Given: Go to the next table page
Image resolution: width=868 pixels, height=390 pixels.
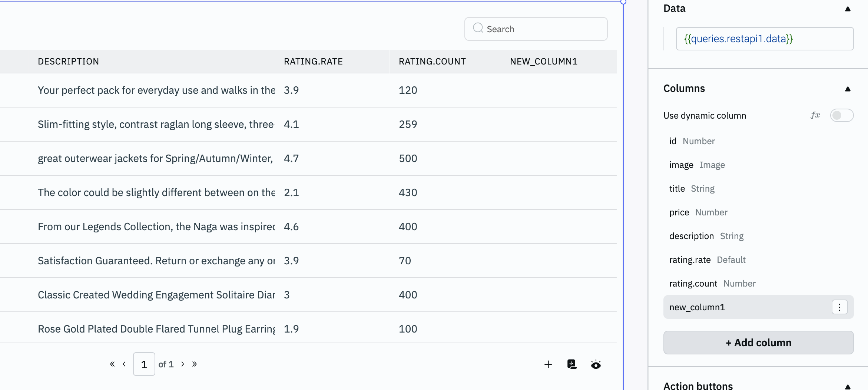Looking at the screenshot, I should 183,364.
